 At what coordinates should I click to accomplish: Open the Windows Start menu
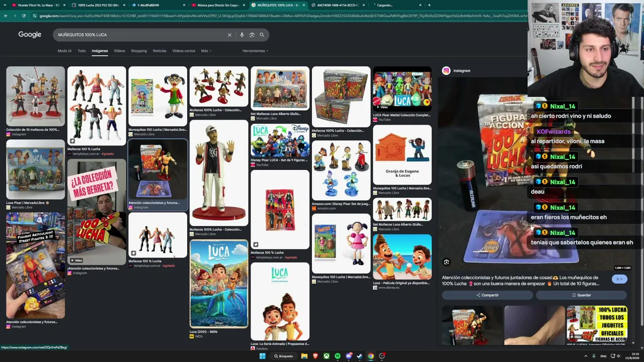click(x=262, y=356)
